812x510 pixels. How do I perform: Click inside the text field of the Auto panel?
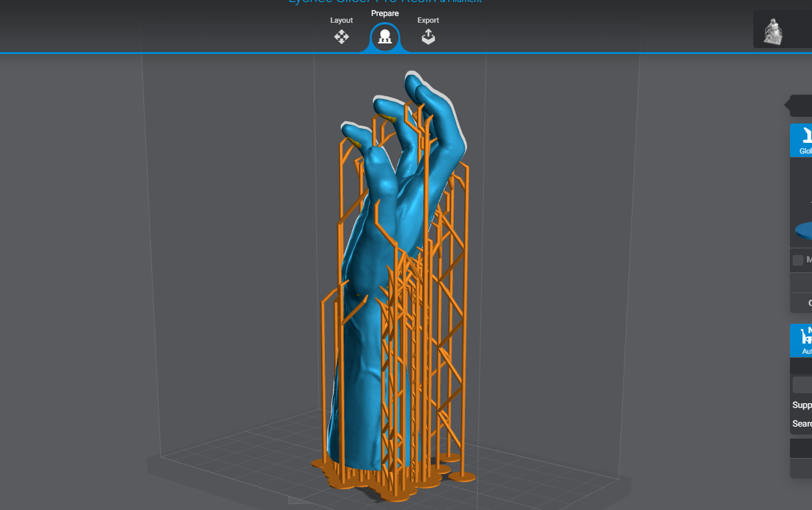[805, 384]
